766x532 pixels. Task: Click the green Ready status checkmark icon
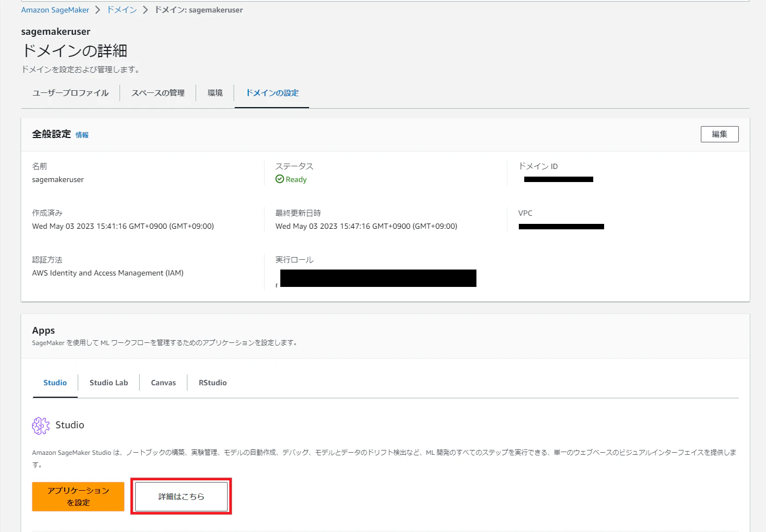pos(279,179)
